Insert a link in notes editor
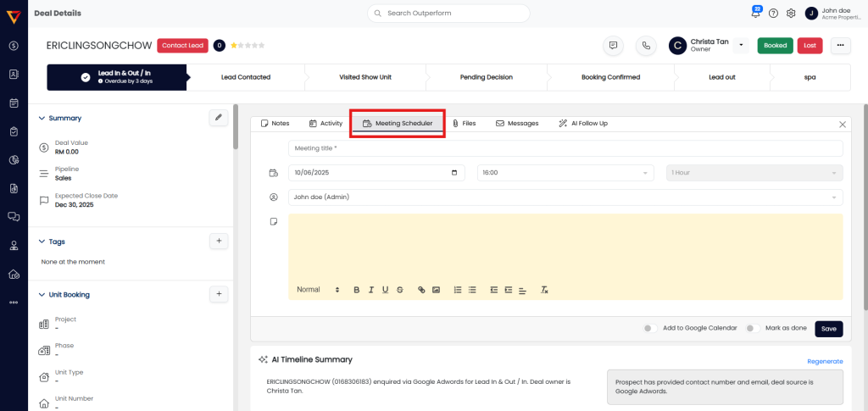 421,290
